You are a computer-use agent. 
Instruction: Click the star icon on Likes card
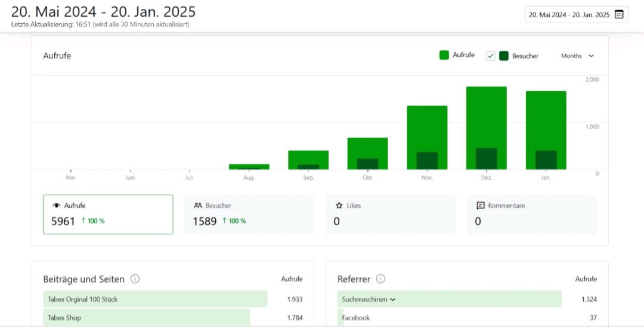click(x=339, y=206)
